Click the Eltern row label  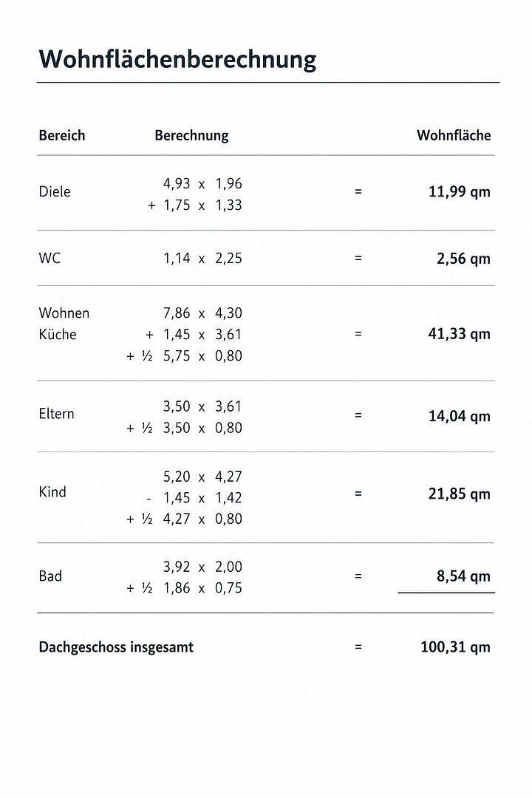coord(56,414)
